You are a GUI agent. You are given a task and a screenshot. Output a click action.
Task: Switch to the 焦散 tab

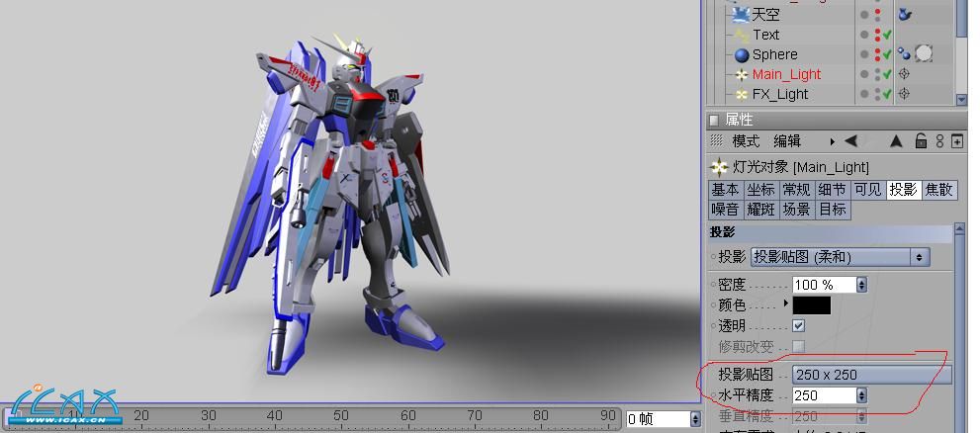pyautogui.click(x=939, y=190)
